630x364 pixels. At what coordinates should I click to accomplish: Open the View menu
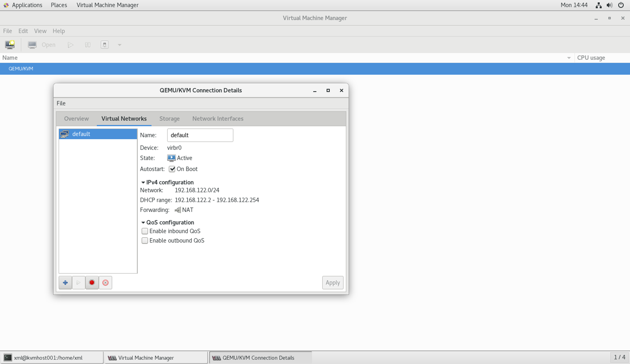(40, 31)
